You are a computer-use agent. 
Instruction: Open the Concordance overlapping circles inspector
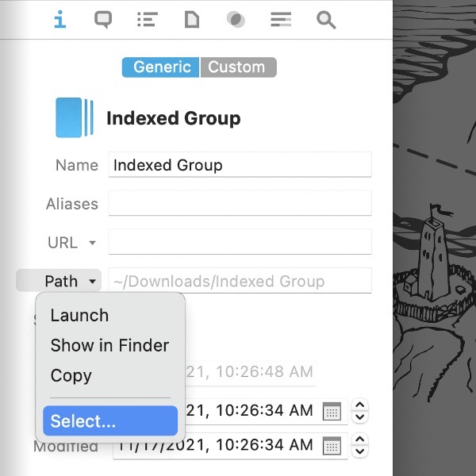pos(236,20)
